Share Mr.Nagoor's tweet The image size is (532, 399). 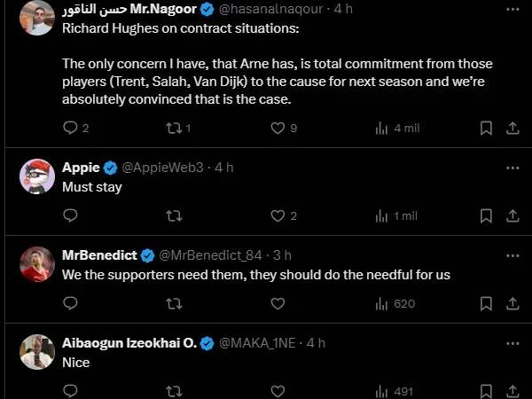tap(512, 128)
